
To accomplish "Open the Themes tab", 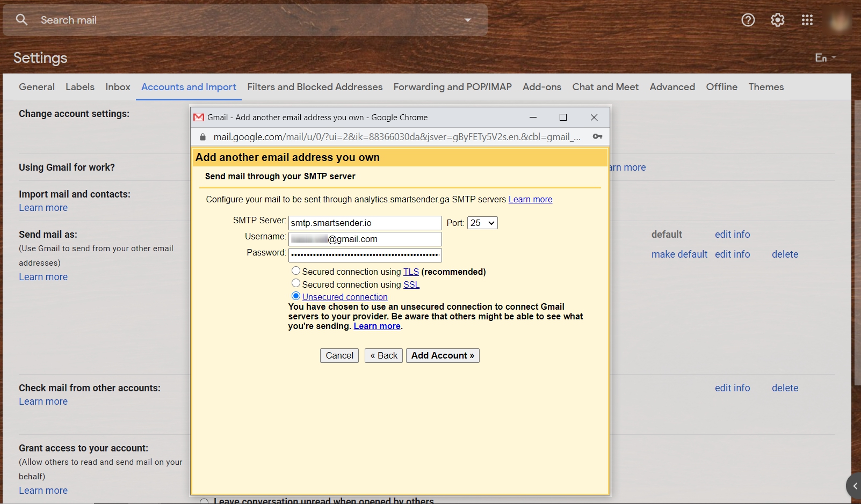I will (766, 87).
